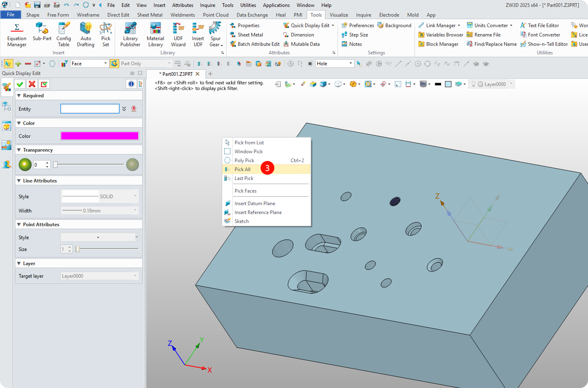Viewport: 588px width, 388px height.
Task: Click the Rename File button
Action: [483, 35]
